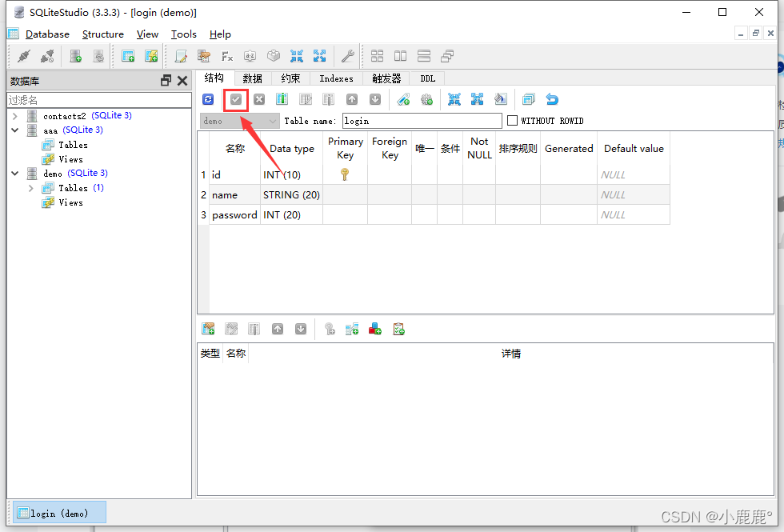Toggle the WITHOUT ROWID checkbox
Screen dimensions: 784x532
(512, 121)
